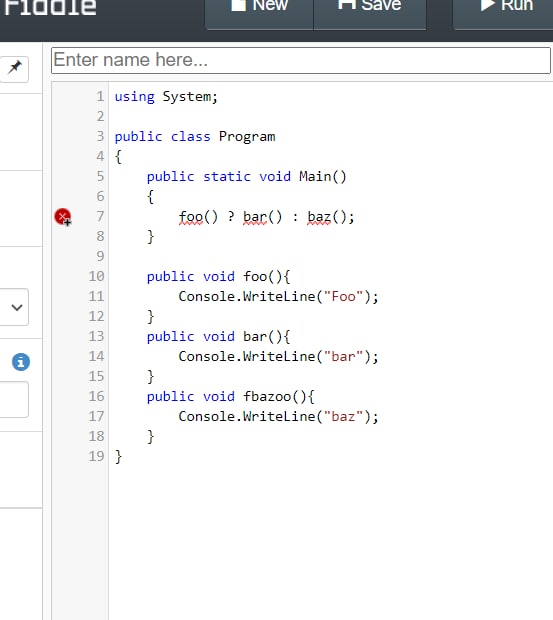
Task: Click line number 19 in the gutter
Action: (x=96, y=456)
